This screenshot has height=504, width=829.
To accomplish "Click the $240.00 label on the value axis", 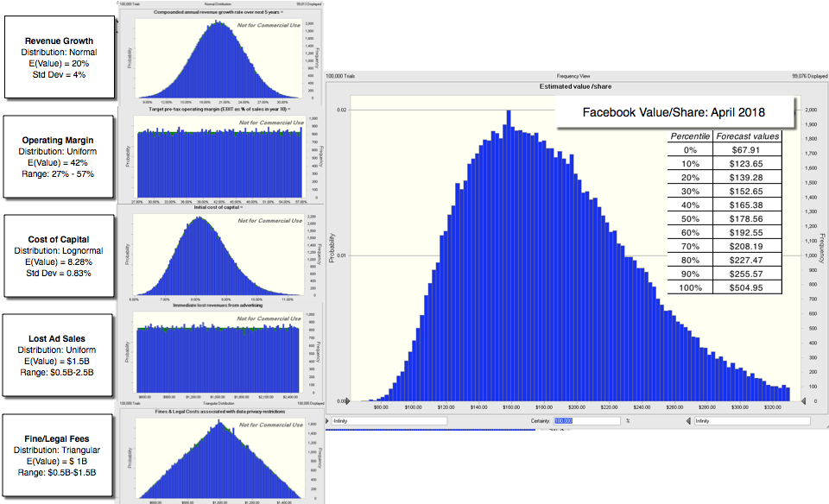I will pyautogui.click(x=642, y=407).
